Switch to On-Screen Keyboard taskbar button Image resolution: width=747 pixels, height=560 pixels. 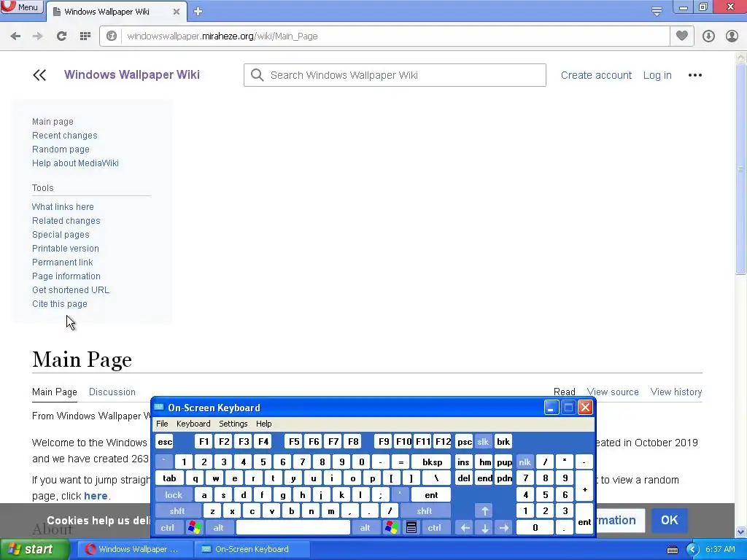click(x=252, y=549)
